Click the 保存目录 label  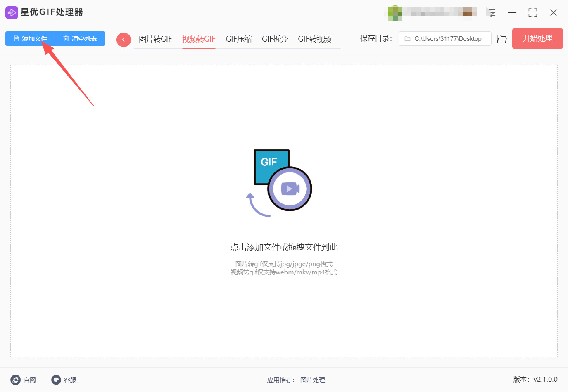[376, 39]
